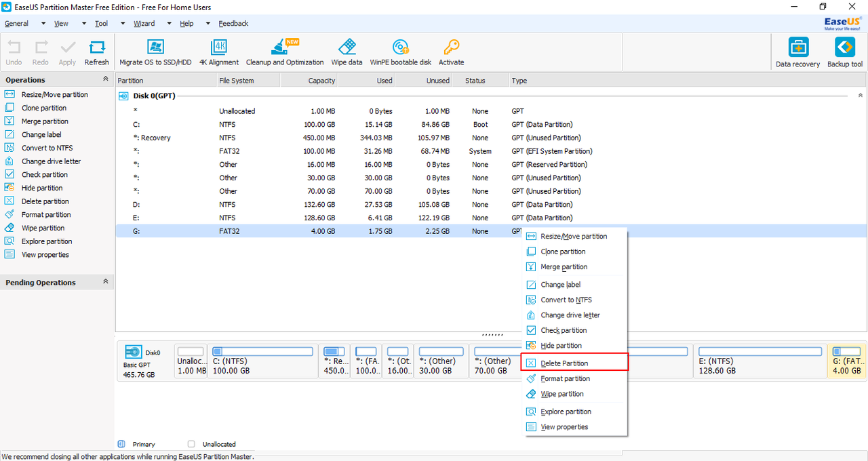Click the Capacity column header
Viewport: 868px width, 461px height.
pos(309,81)
